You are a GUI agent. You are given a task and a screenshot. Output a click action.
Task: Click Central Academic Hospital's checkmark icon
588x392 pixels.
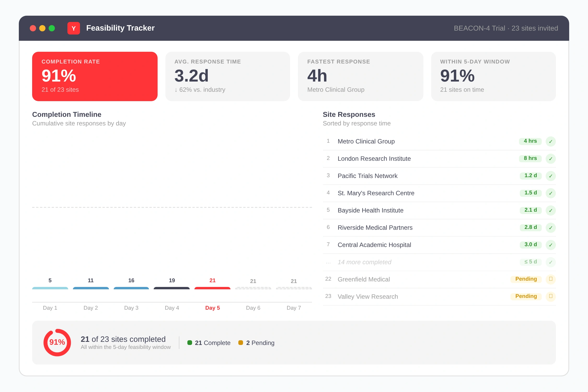pyautogui.click(x=551, y=245)
